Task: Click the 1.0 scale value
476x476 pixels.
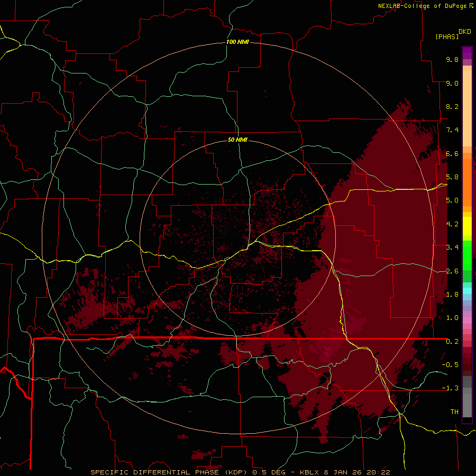Action: (x=452, y=318)
